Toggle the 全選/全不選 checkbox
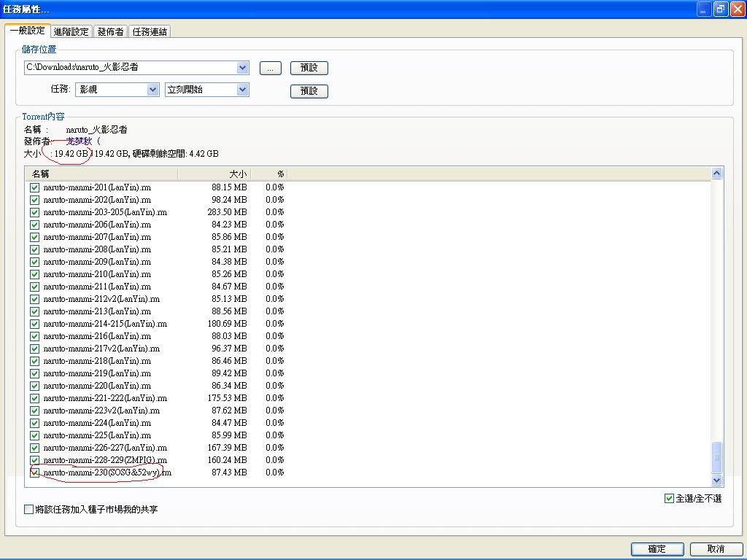This screenshot has height=560, width=747. coord(669,499)
